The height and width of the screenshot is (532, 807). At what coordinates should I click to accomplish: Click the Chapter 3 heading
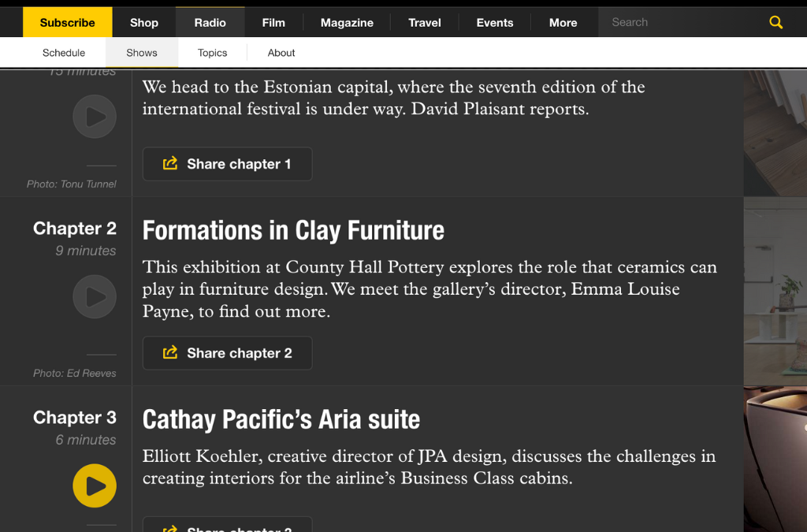75,417
